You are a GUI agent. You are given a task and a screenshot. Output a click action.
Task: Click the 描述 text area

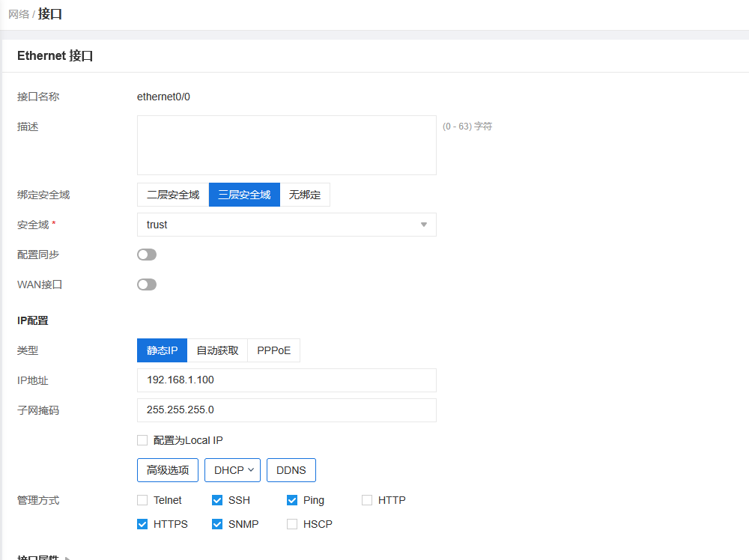coord(286,145)
